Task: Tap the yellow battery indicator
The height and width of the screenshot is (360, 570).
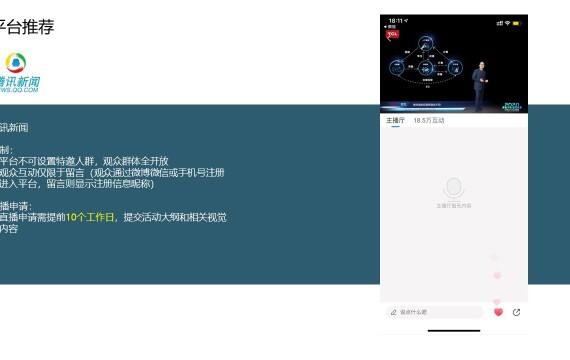Action: pos(517,23)
